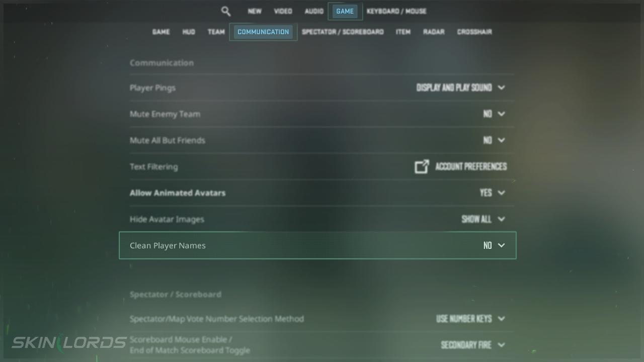Screen dimensions: 644x362
Task: Select the Communication sub-tab
Action: [x=263, y=32]
